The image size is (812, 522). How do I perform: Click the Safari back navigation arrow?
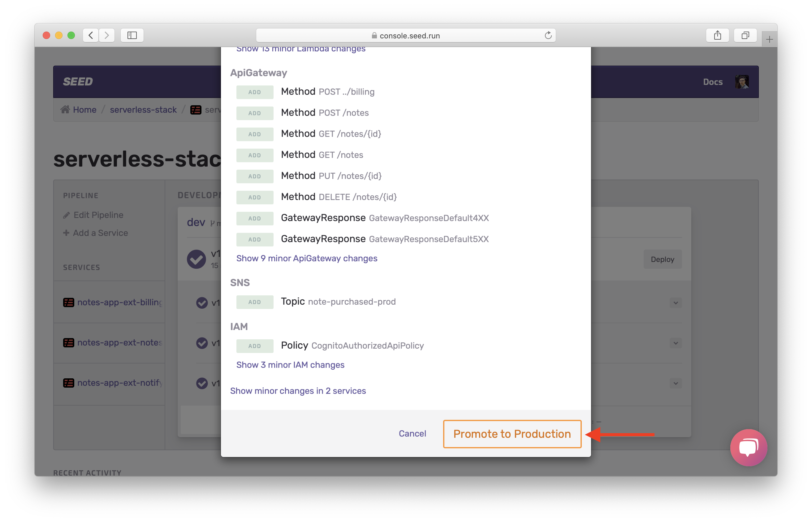[90, 35]
